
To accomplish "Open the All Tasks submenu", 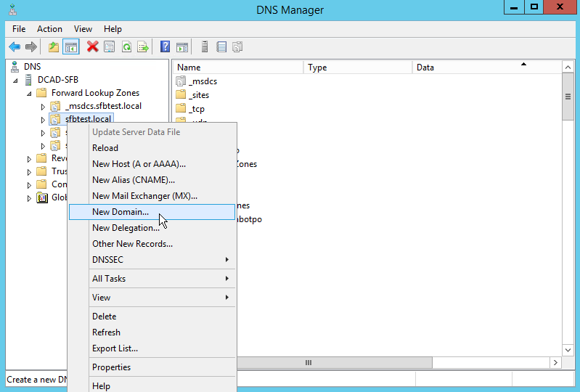I will (x=152, y=279).
